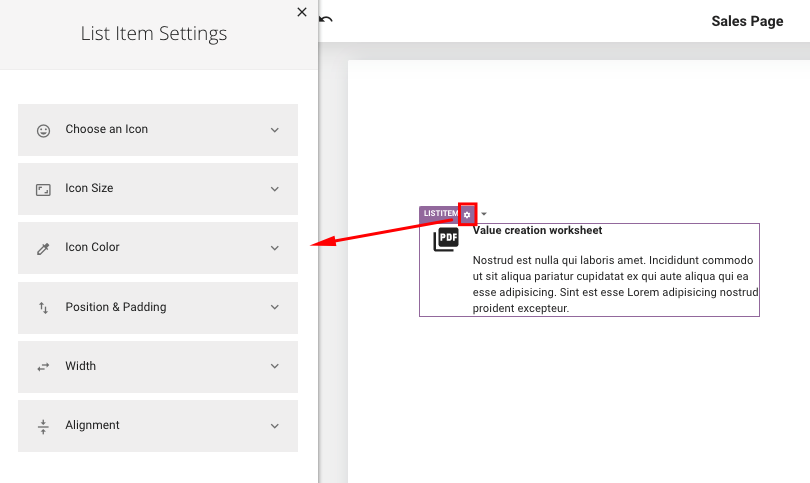
Task: Click the resize icon beside Icon Size
Action: [43, 190]
